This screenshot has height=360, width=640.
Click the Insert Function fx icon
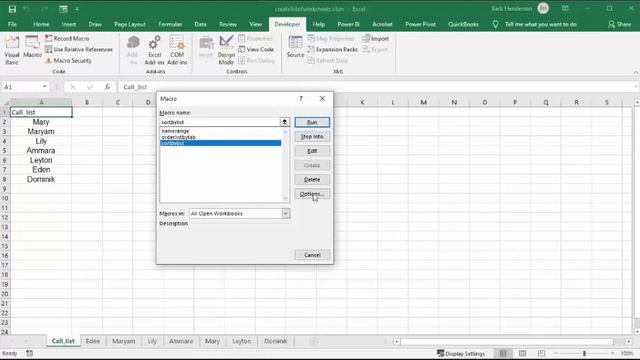point(107,87)
